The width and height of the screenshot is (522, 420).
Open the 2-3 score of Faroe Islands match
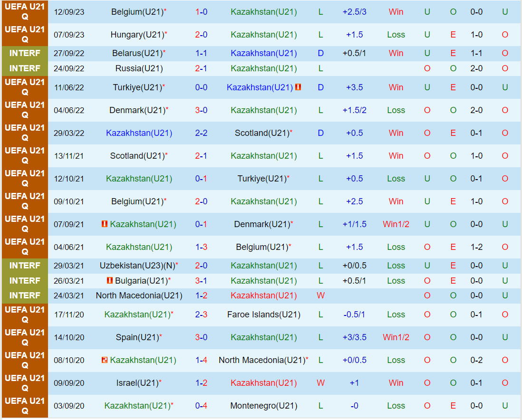click(x=201, y=315)
